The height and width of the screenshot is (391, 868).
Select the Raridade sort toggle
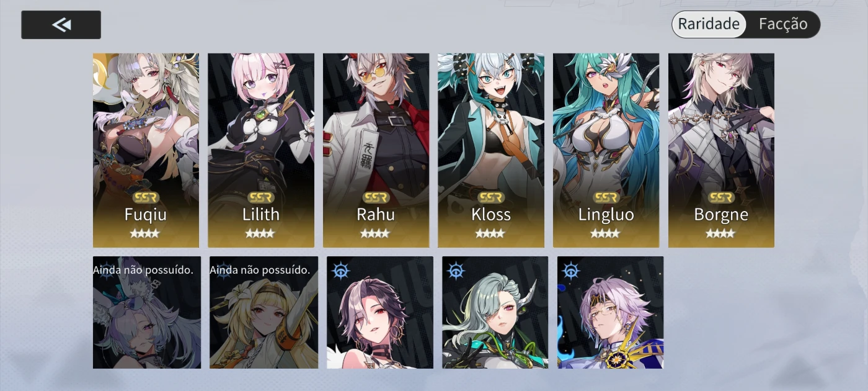(709, 24)
